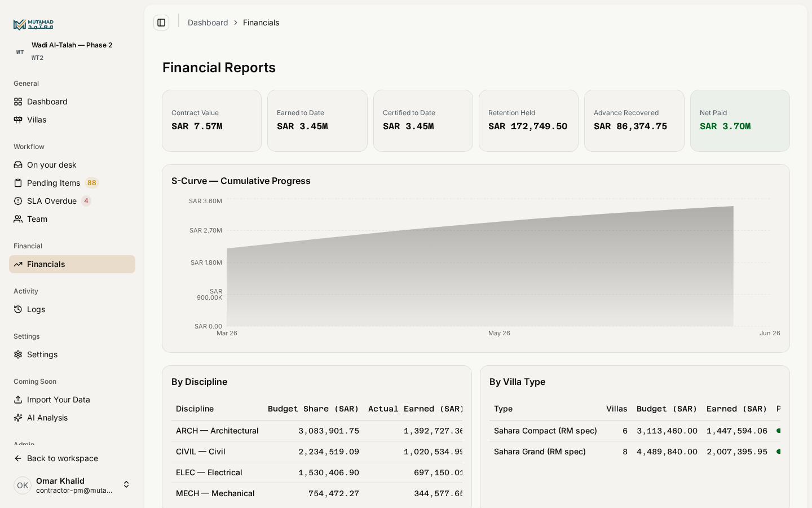
Task: Open activity Logs
Action: coord(72,309)
